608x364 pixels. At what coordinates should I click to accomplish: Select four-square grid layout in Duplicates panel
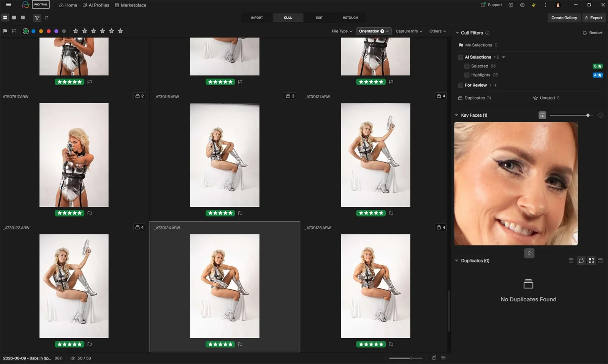pos(591,261)
